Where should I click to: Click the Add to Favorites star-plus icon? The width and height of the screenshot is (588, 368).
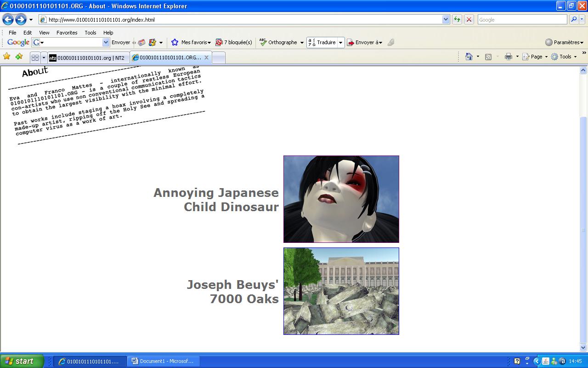[19, 57]
